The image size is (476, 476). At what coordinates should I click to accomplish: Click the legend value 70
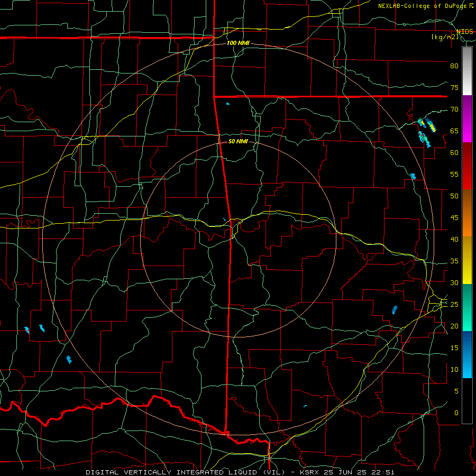[454, 109]
